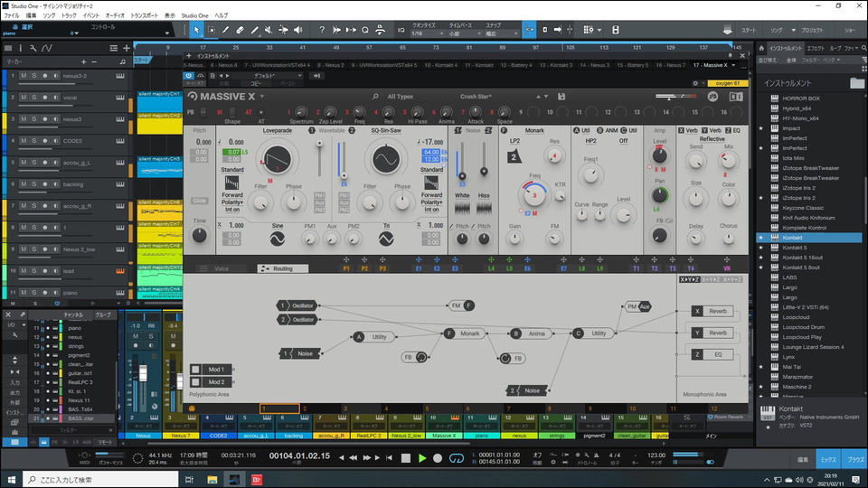Select the Listen speaker tool

[x=297, y=30]
